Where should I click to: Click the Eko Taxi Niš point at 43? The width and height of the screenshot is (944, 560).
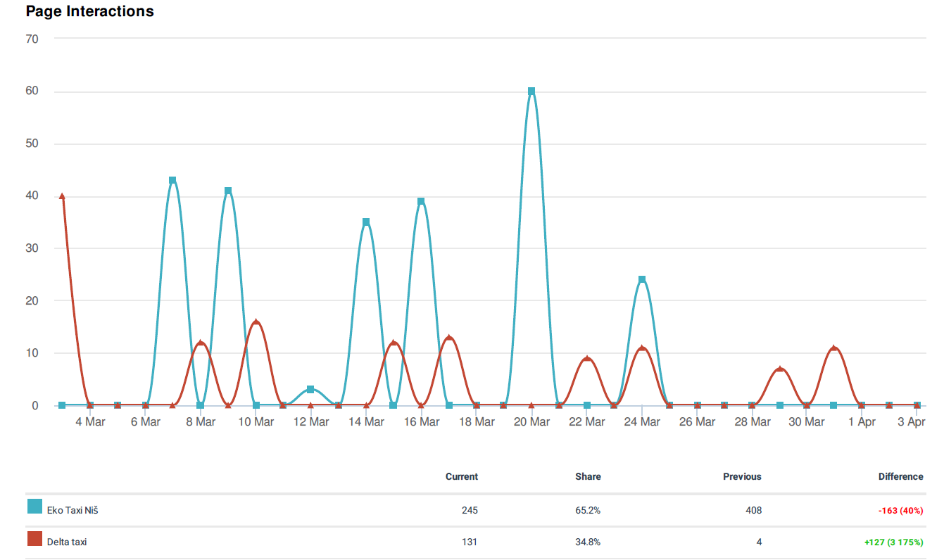point(172,180)
